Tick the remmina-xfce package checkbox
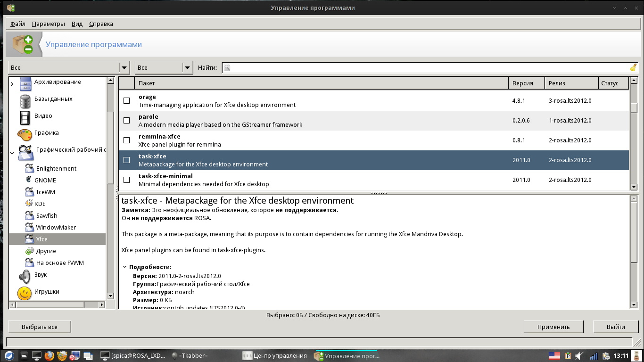The height and width of the screenshot is (362, 644). click(x=126, y=140)
